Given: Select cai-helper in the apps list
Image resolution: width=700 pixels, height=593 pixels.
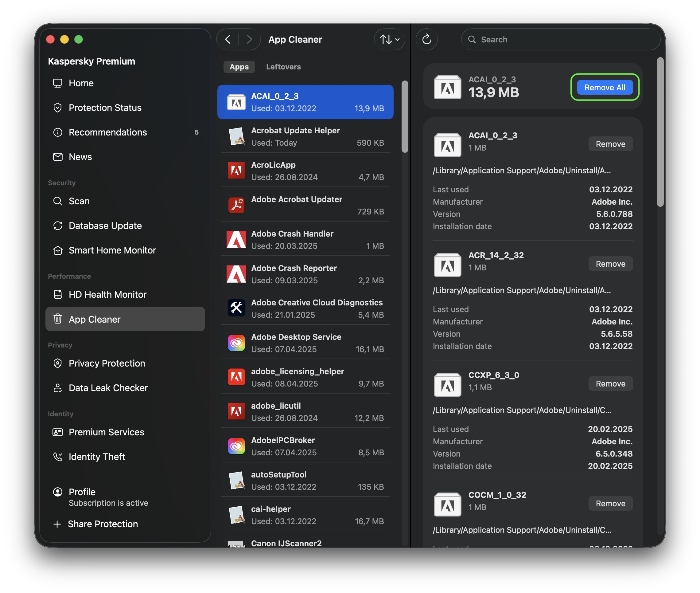Looking at the screenshot, I should click(x=305, y=515).
